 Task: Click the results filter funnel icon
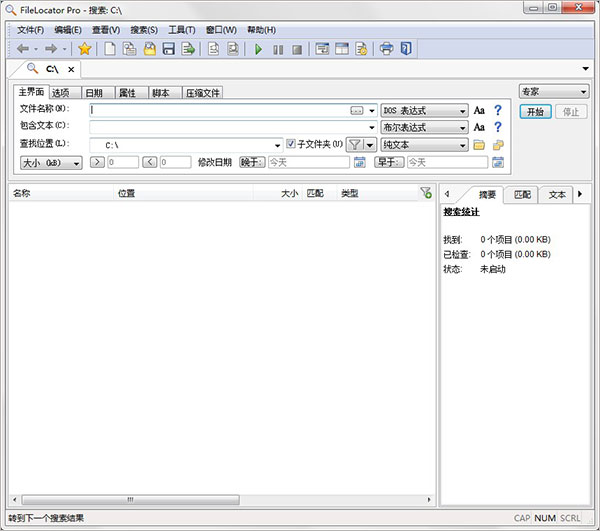pos(426,192)
